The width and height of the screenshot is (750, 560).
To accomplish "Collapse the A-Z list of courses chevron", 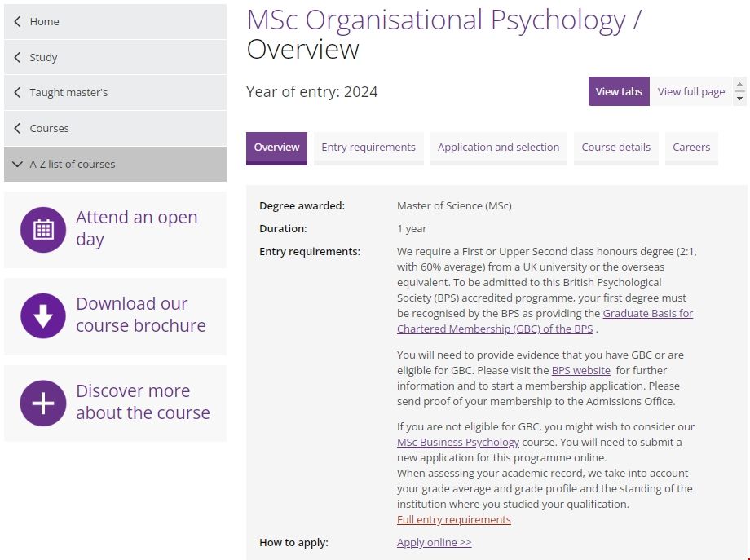I will click(x=18, y=164).
